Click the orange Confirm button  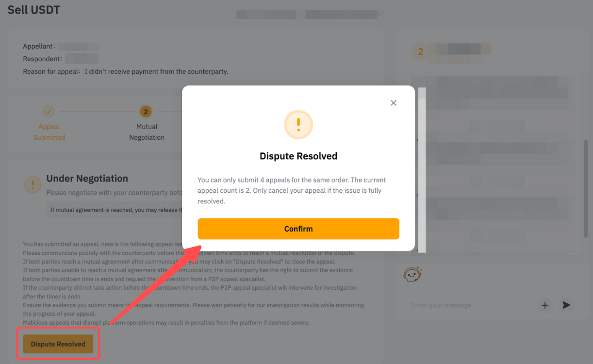click(298, 229)
